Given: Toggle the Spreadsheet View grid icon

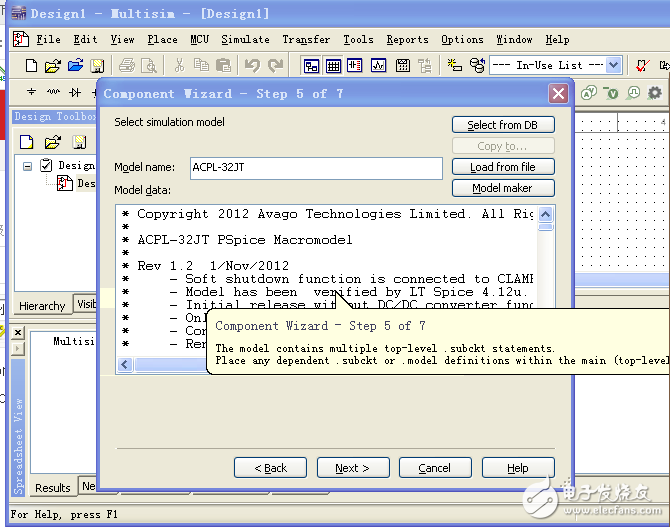Looking at the screenshot, I should (333, 66).
